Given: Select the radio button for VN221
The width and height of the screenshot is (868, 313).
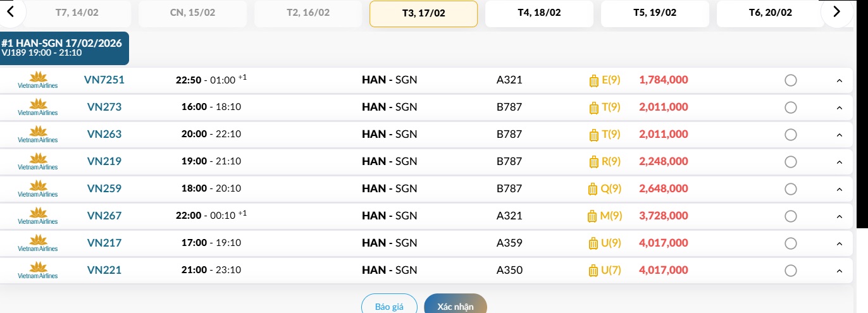Looking at the screenshot, I should (x=790, y=271).
